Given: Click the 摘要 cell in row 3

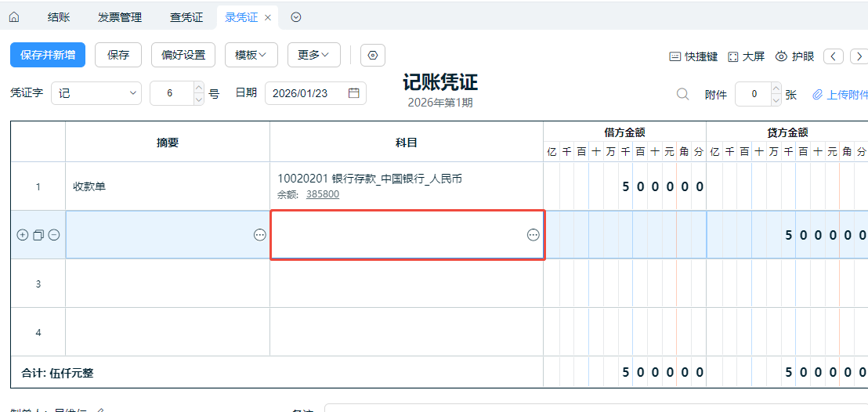Looking at the screenshot, I should (x=168, y=284).
